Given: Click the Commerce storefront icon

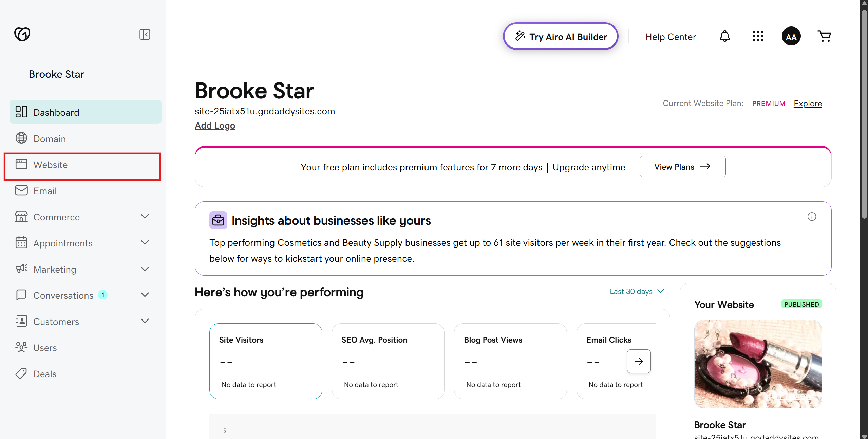Looking at the screenshot, I should (21, 217).
